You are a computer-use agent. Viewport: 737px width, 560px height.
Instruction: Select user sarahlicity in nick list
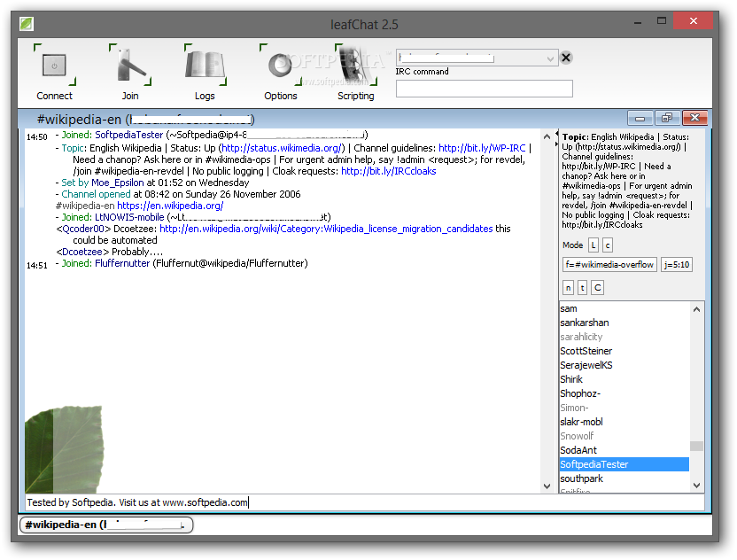pos(625,337)
